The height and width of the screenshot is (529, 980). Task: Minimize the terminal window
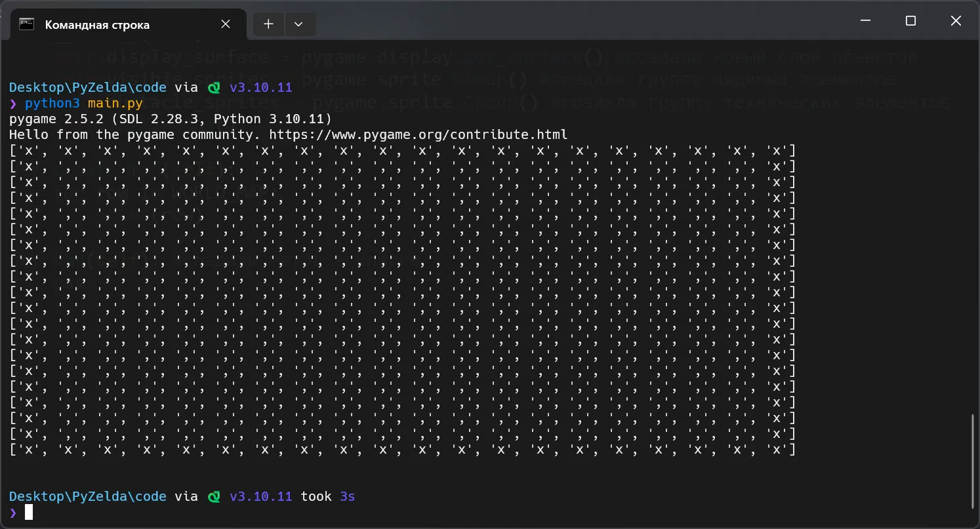tap(865, 21)
